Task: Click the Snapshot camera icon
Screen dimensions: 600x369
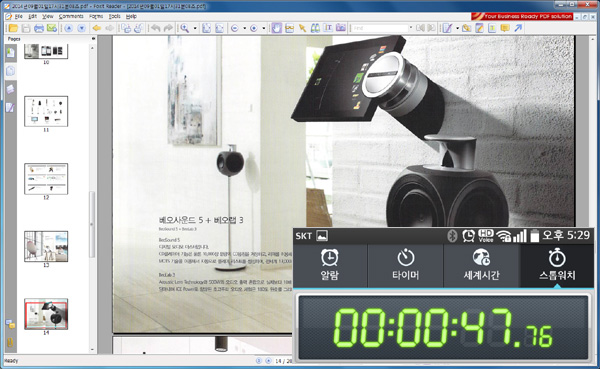Action: tap(341, 28)
